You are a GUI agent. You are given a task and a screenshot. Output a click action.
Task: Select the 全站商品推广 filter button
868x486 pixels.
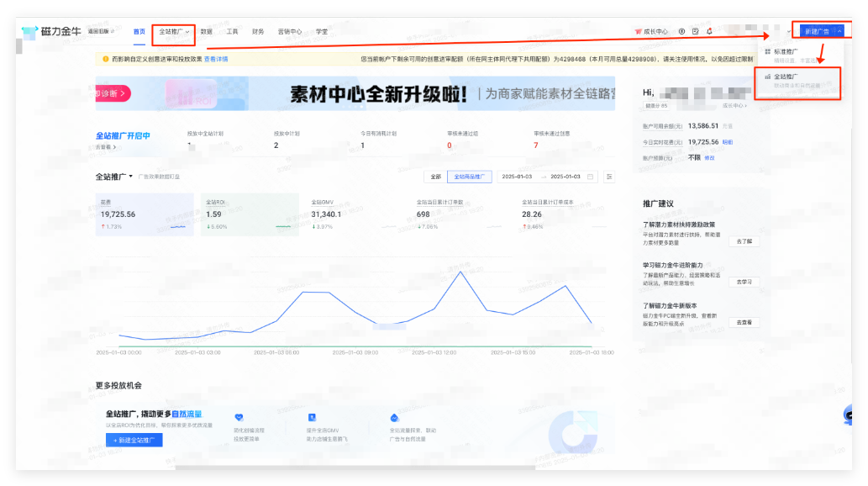(470, 177)
